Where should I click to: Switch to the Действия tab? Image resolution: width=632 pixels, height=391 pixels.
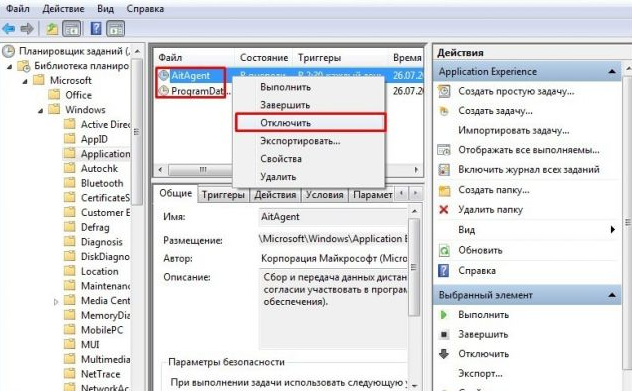coord(275,195)
